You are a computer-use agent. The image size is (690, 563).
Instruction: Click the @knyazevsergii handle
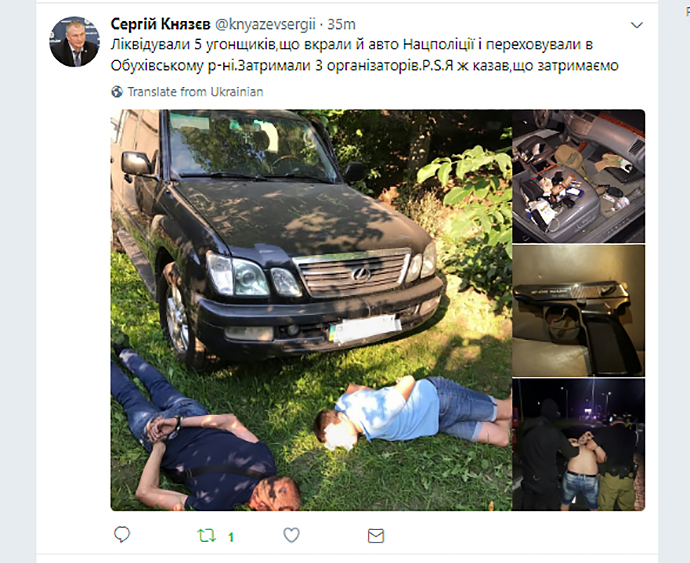265,24
